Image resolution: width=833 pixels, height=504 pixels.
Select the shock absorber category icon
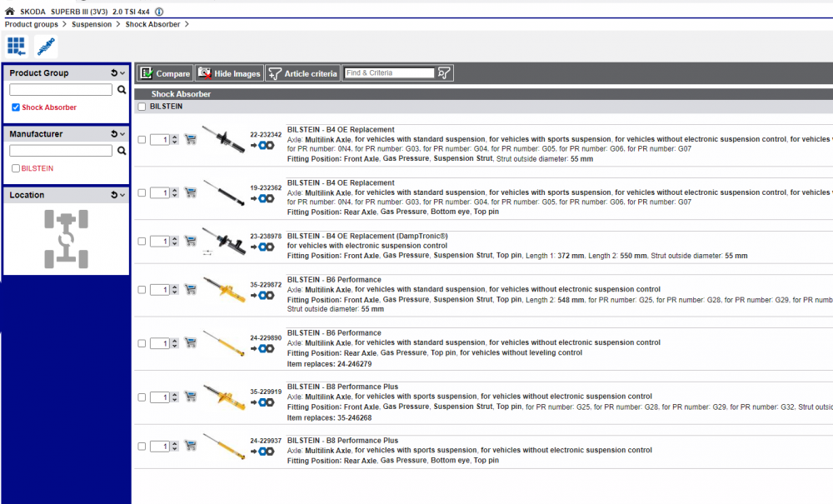(46, 47)
